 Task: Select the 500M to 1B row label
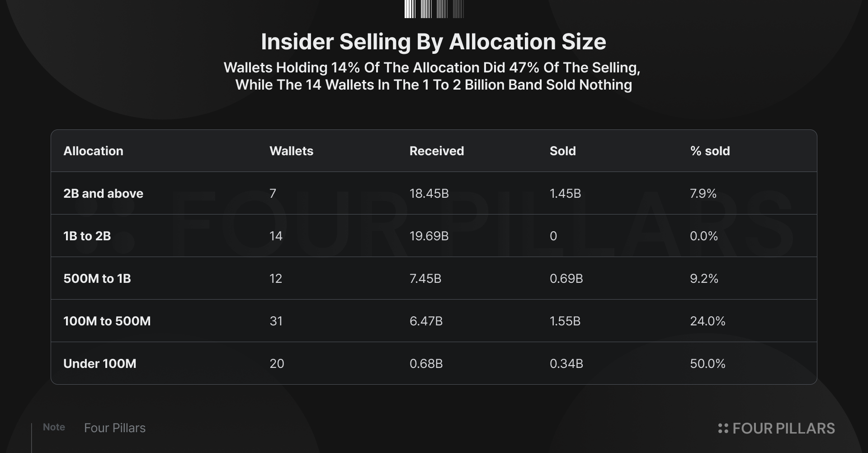coord(97,279)
